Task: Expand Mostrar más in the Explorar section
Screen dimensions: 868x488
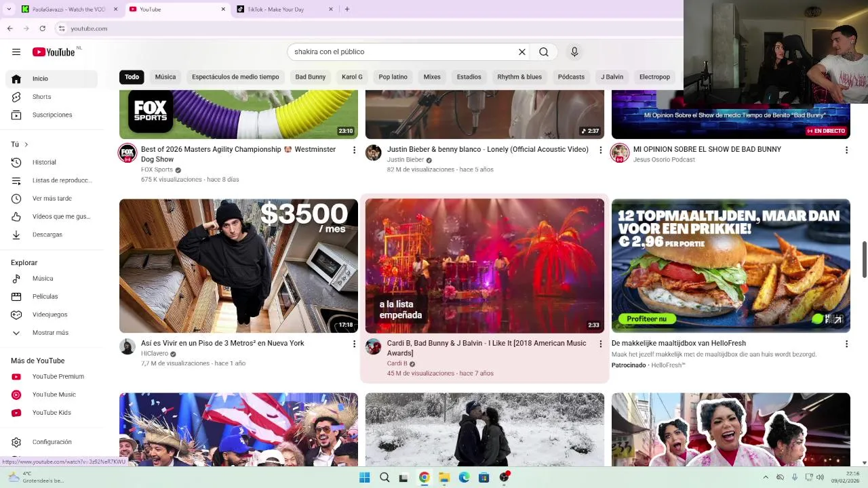Action: click(x=52, y=333)
